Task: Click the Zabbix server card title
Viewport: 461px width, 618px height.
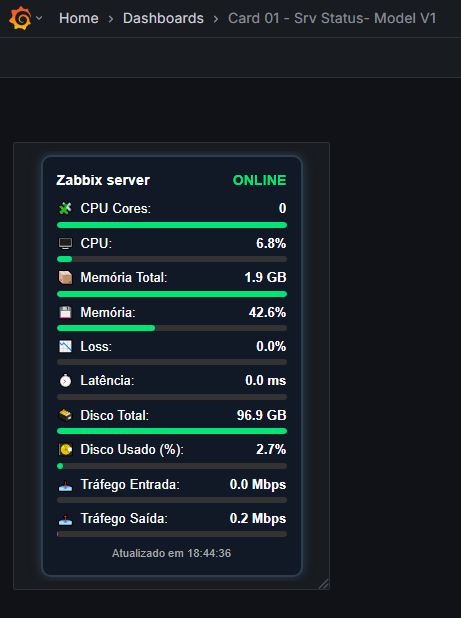Action: point(103,180)
